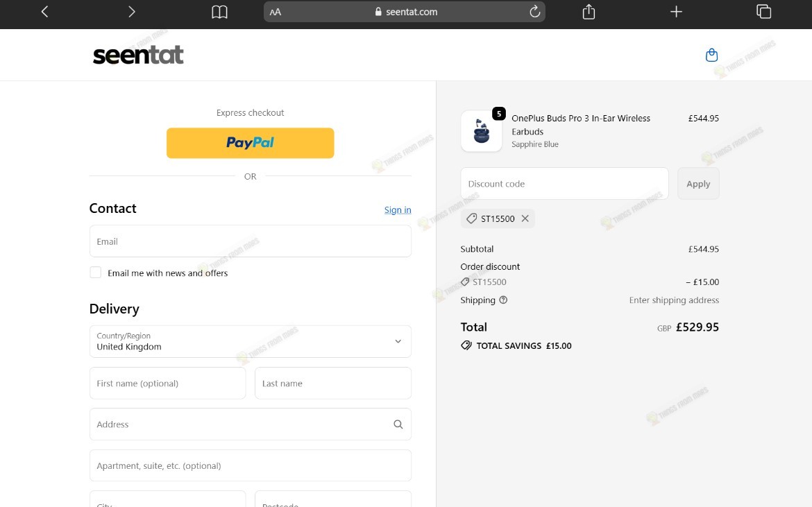812x507 pixels.
Task: Click the Enter shipping address text
Action: [x=674, y=300]
